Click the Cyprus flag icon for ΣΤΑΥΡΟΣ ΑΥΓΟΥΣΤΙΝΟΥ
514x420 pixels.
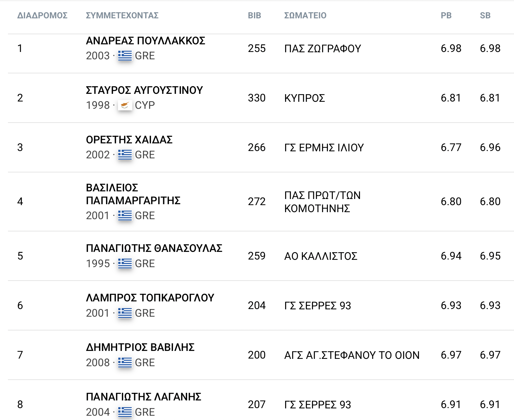(125, 105)
